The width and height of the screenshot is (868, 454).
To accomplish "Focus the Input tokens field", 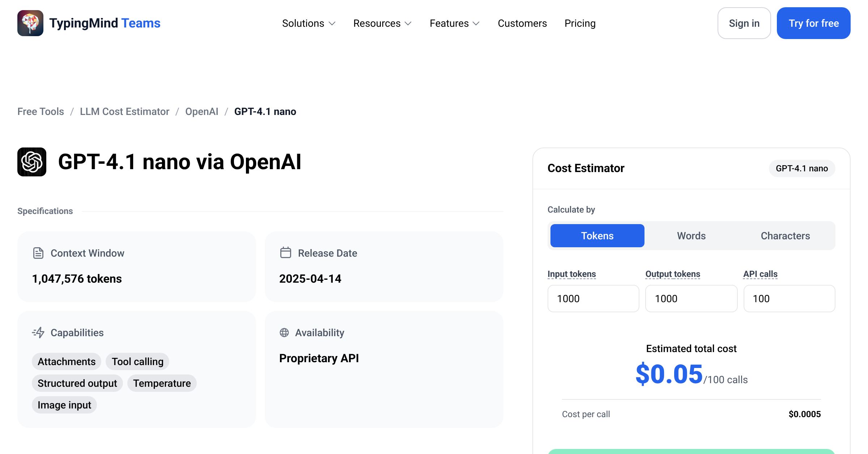I will coord(593,299).
